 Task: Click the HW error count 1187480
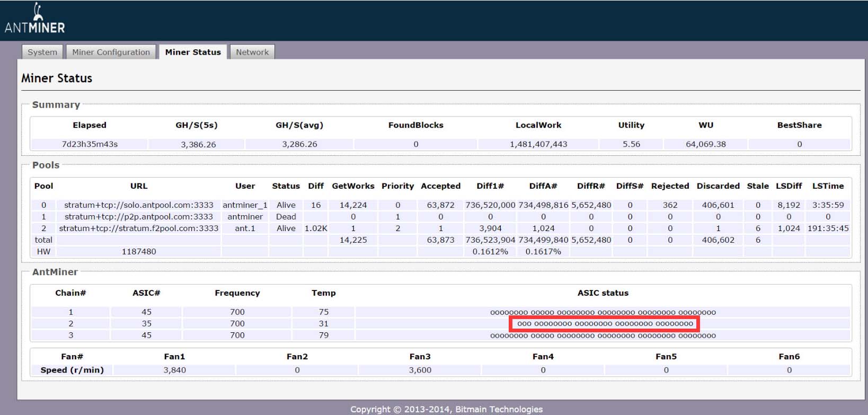139,252
